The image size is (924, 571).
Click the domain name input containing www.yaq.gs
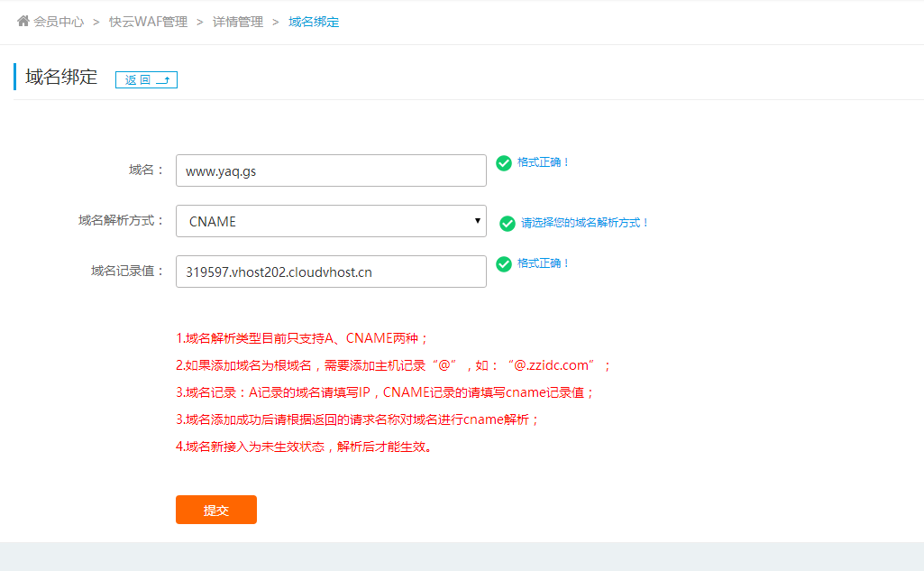tap(331, 170)
